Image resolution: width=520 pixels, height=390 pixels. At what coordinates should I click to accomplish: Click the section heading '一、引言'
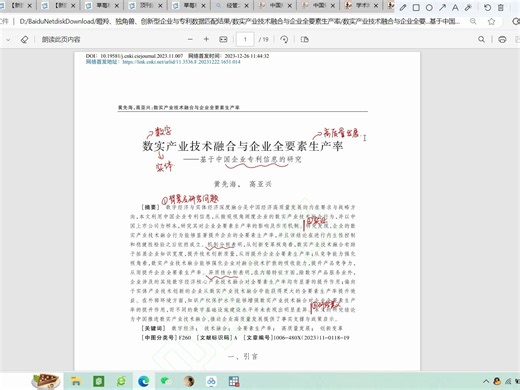coord(243,356)
